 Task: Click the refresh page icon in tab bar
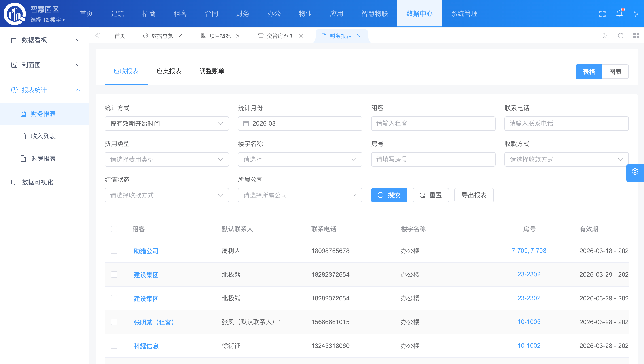coord(620,36)
